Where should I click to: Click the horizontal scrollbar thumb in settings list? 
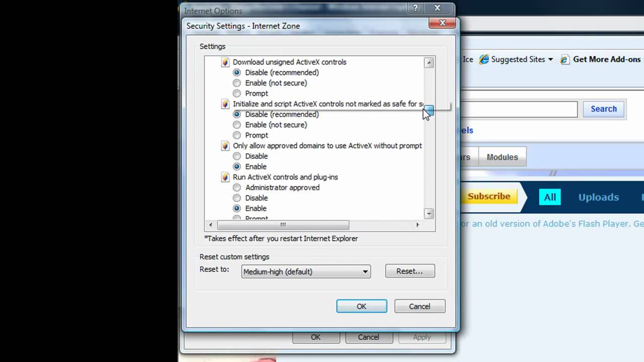click(283, 225)
